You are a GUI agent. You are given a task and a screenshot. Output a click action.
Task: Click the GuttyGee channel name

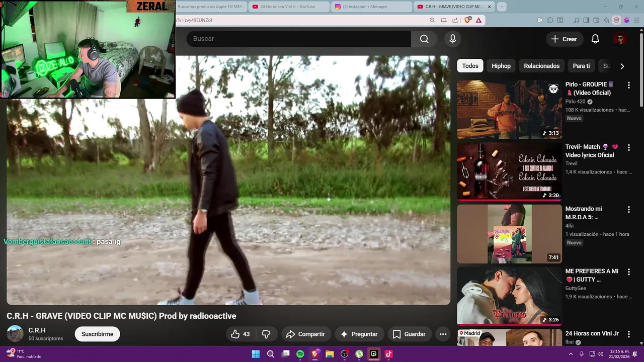[x=576, y=289]
